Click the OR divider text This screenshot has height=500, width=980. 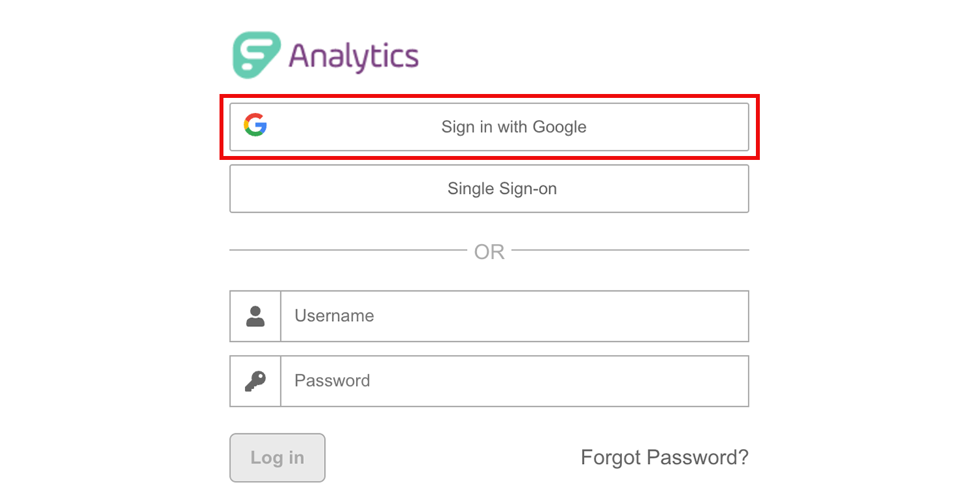pos(489,252)
